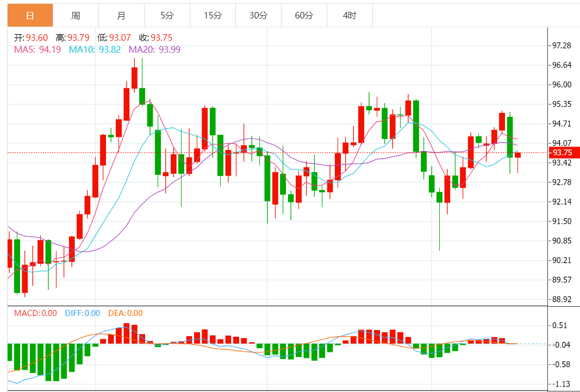580x392 pixels.
Task: Click the MA10: 93.82 indicator label
Action: click(x=95, y=49)
